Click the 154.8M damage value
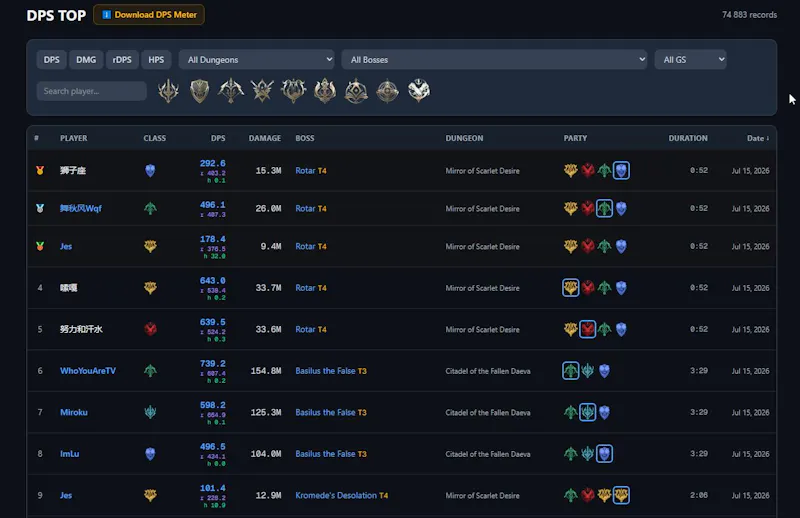Viewport: 800px width, 518px height. click(x=266, y=371)
